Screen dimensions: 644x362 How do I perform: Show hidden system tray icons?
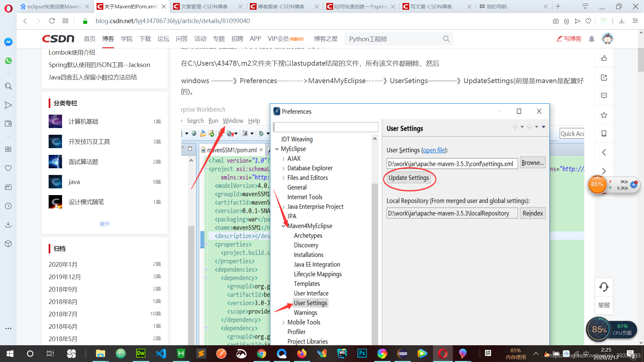536,354
